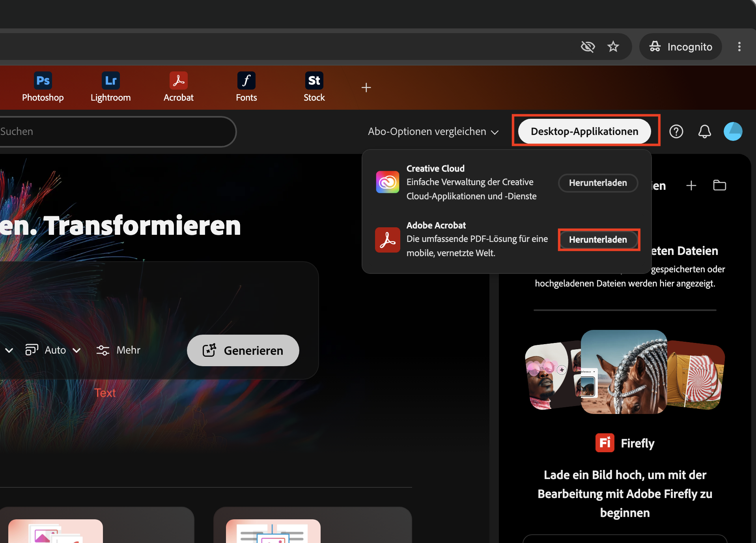Click the Adobe Acrobat icon in dropdown
This screenshot has height=543, width=756.
388,240
